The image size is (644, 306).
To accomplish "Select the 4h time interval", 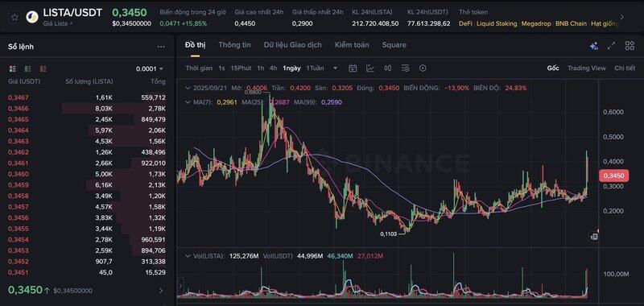I will click(273, 68).
